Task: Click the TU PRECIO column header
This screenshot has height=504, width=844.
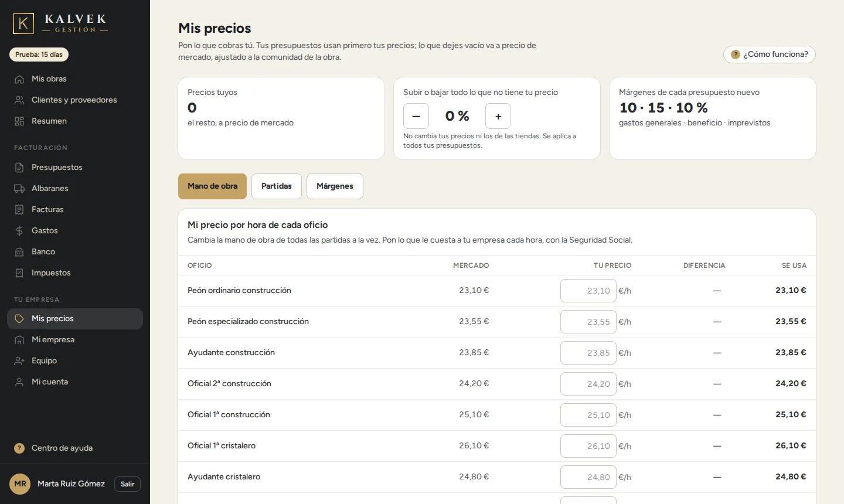Action: click(612, 265)
